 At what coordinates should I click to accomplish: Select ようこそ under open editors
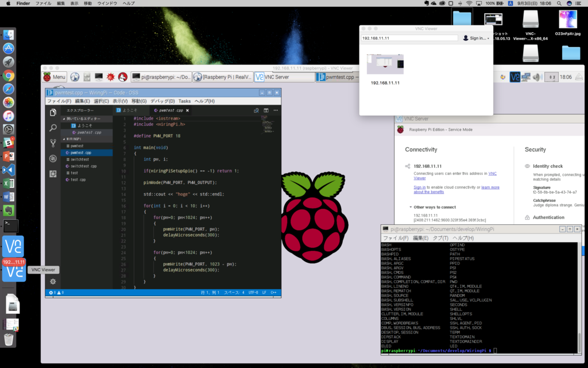(87, 125)
